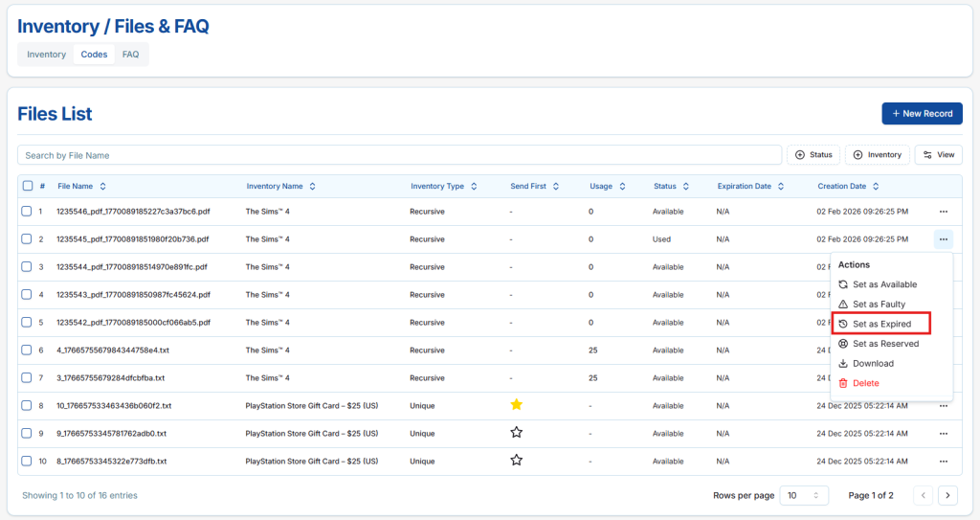Open the three-dot actions menu for row 9
This screenshot has width=980, height=520.
944,433
